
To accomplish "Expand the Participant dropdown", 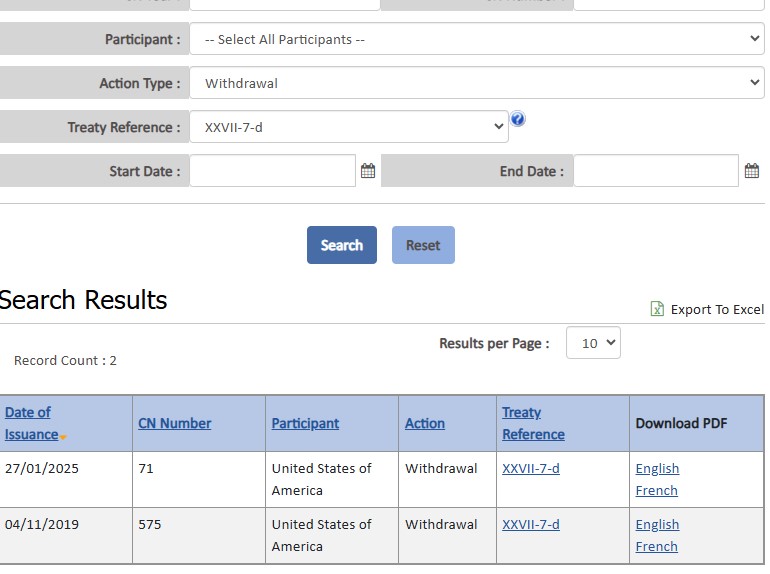I will [477, 39].
